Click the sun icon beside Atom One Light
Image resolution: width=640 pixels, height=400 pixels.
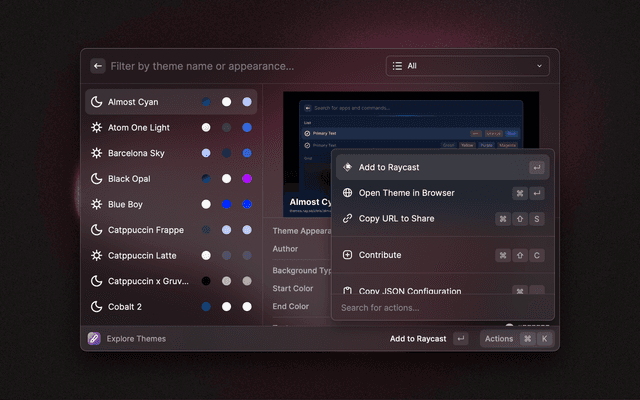point(96,128)
